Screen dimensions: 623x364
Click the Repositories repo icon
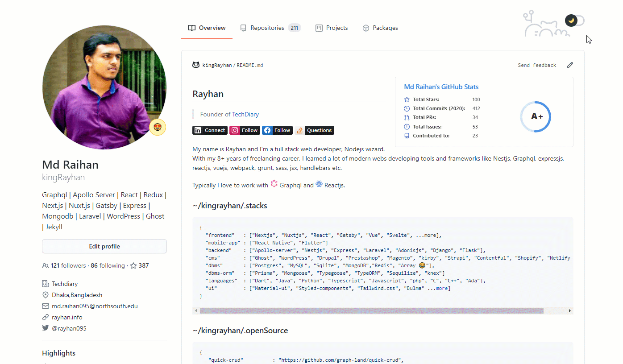pyautogui.click(x=243, y=28)
